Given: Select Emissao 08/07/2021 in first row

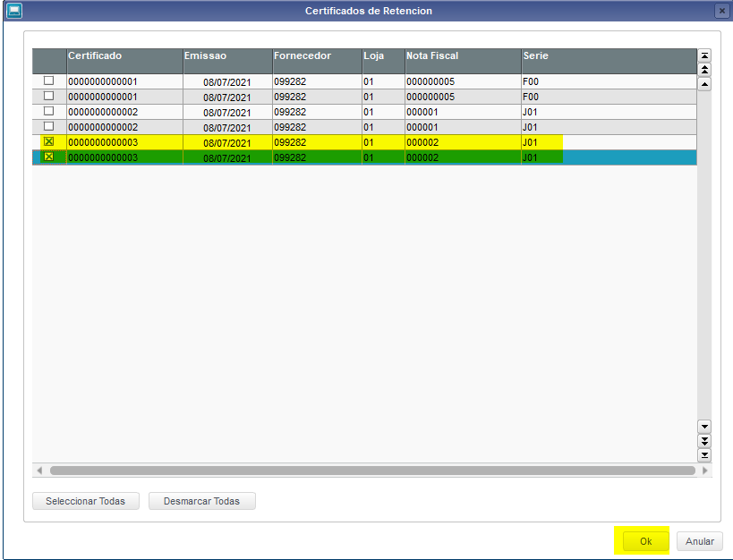Looking at the screenshot, I should point(227,82).
